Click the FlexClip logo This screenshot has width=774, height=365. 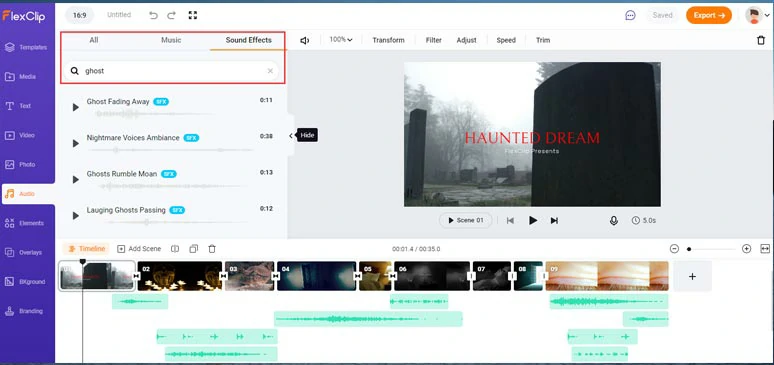(24, 16)
